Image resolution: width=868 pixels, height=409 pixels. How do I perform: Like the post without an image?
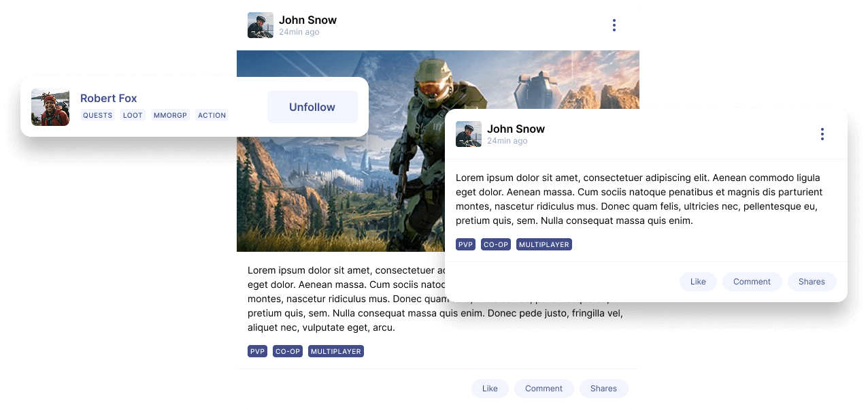coord(698,282)
